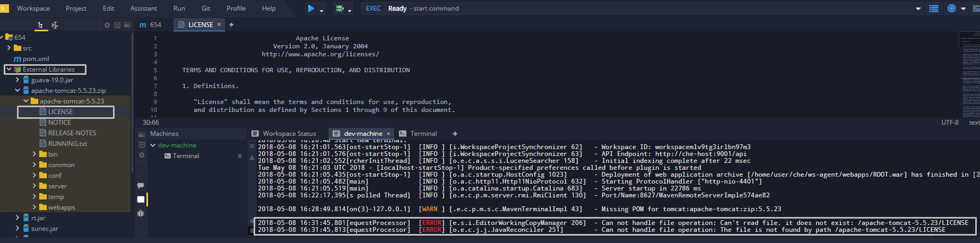The height and width of the screenshot is (243, 980).
Task: Open the Workspace menu
Action: [x=33, y=8]
